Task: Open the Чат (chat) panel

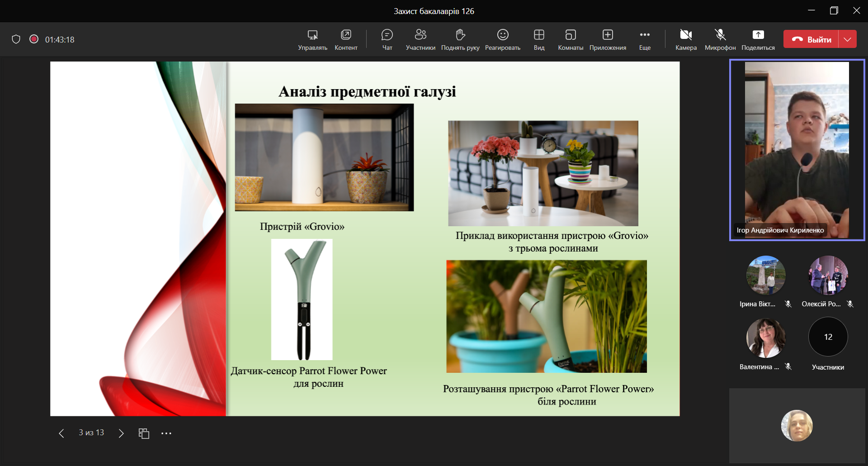Action: [387, 40]
